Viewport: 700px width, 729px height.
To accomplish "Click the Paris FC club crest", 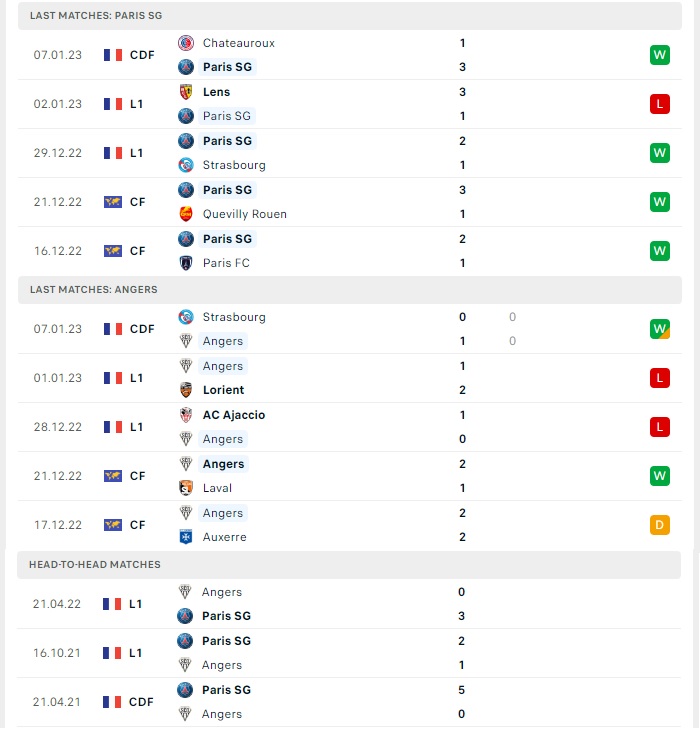I will [x=186, y=263].
